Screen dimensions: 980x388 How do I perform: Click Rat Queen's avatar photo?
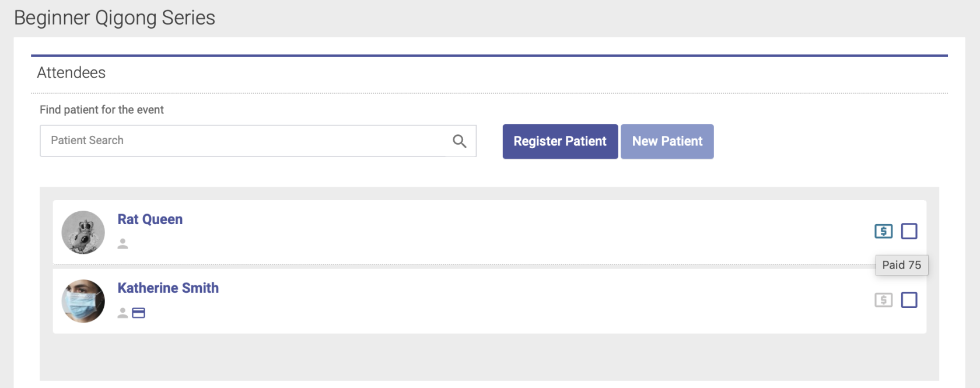point(83,232)
